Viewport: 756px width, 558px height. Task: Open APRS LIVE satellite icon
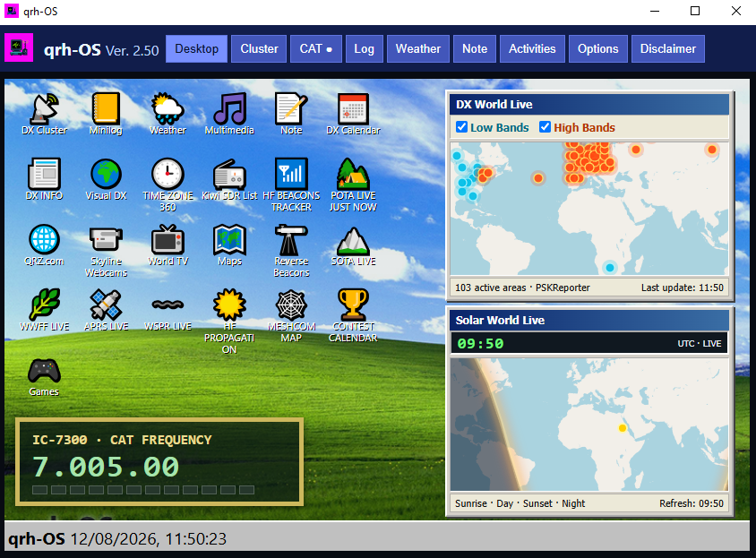106,311
